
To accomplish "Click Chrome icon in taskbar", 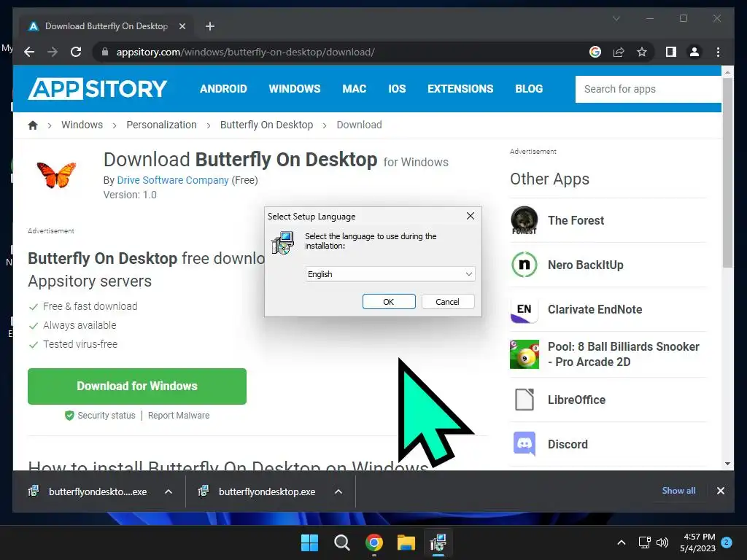I will [x=374, y=542].
